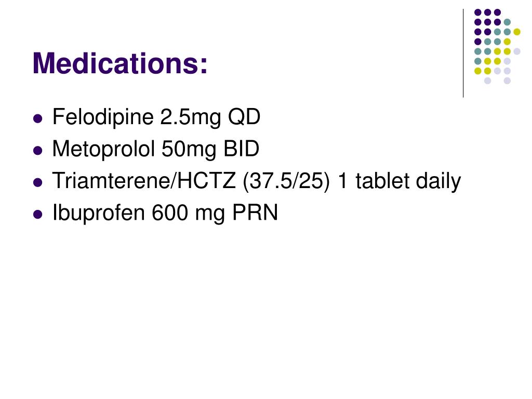Click the bullet before Triamterene/HCTZ
Image resolution: width=532 pixels, height=399 pixels.
38,182
